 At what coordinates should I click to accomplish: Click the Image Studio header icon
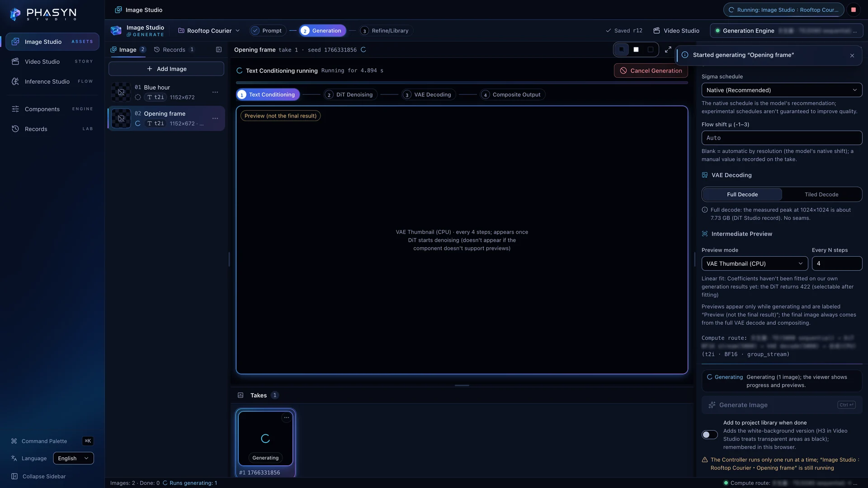point(116,30)
